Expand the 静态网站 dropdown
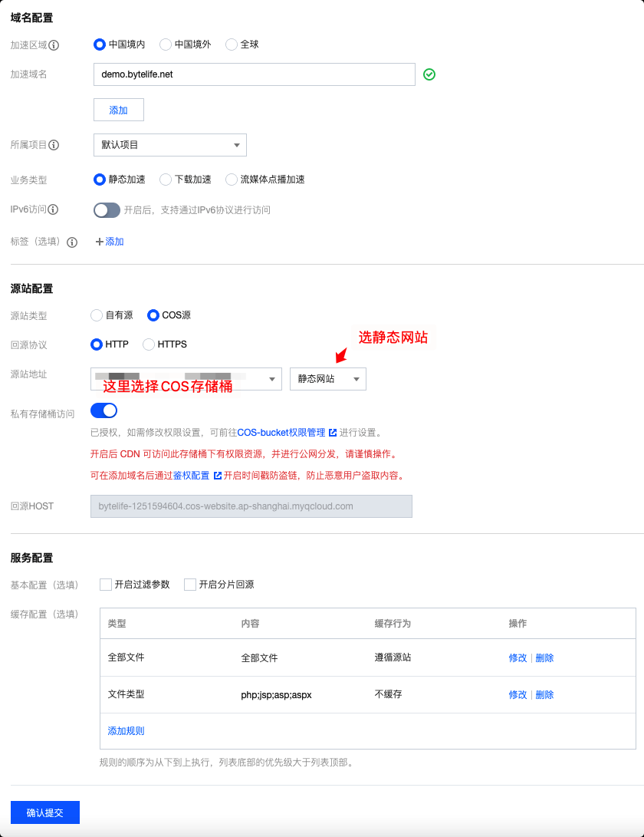The width and height of the screenshot is (644, 837). (327, 379)
